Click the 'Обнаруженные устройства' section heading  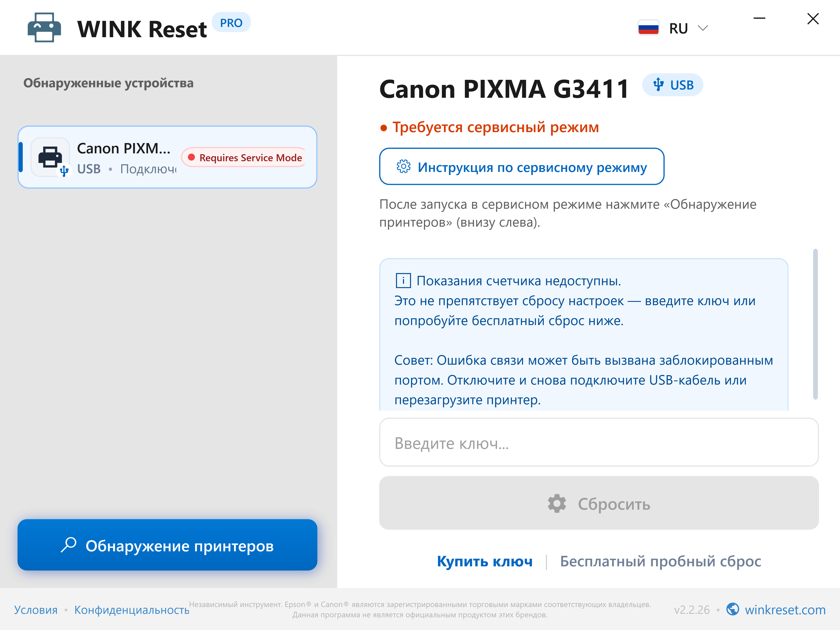click(108, 83)
